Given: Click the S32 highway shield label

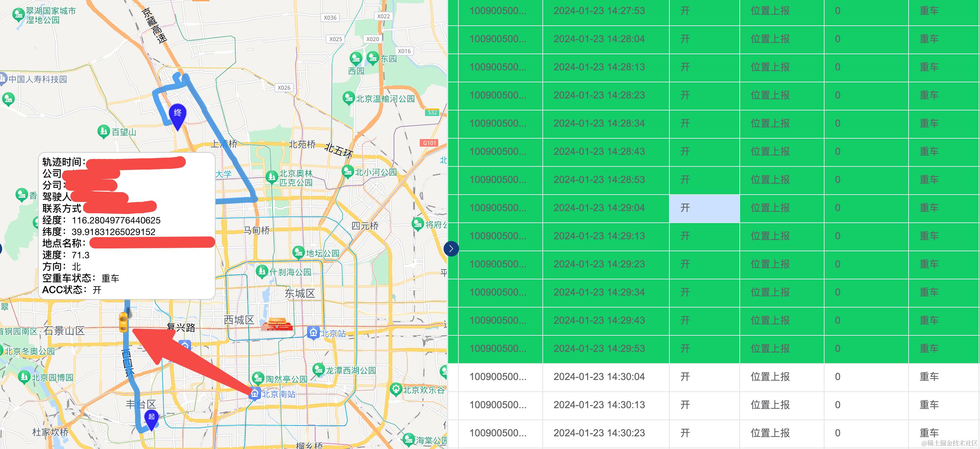Looking at the screenshot, I should pos(432,112).
